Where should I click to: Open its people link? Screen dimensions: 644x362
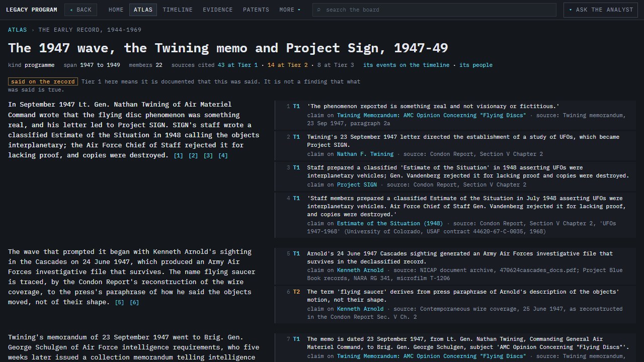[x=476, y=65]
